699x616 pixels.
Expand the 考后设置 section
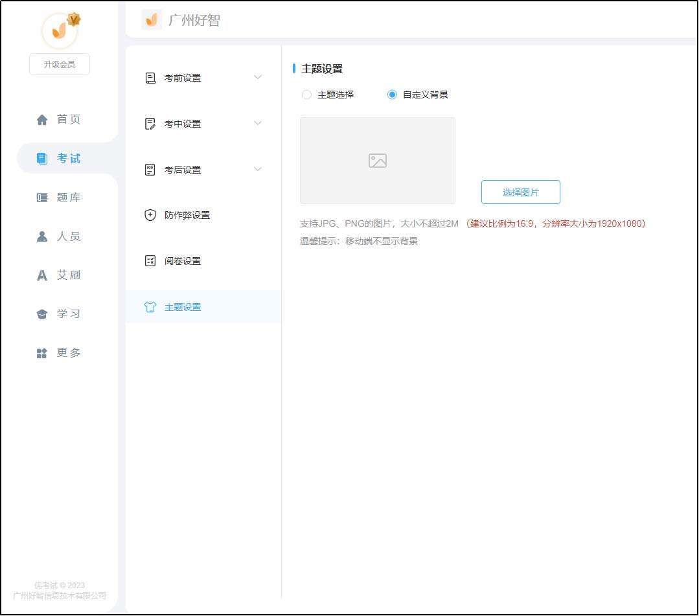click(x=184, y=169)
